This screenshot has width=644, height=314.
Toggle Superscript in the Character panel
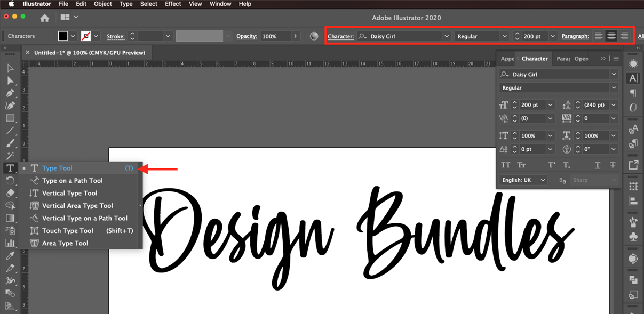(x=552, y=165)
